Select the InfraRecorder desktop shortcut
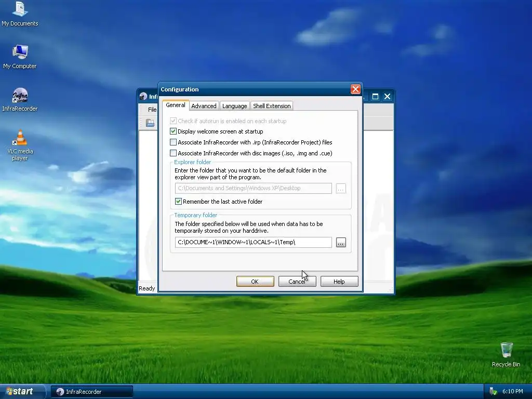The height and width of the screenshot is (399, 532). point(20,100)
